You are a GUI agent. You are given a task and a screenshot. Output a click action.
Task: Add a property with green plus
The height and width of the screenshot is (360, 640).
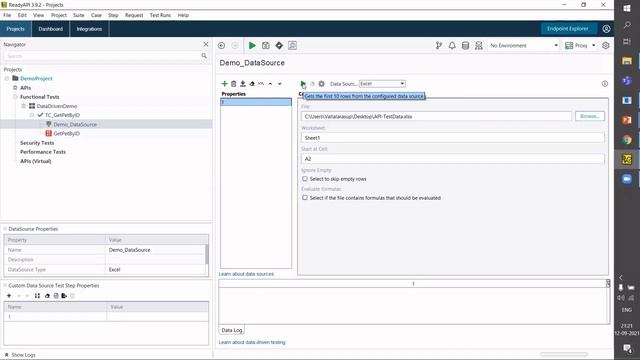(x=224, y=84)
